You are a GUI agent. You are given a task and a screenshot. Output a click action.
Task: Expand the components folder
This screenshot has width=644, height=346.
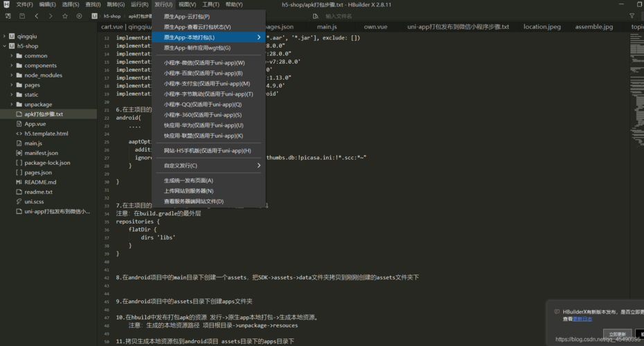point(12,65)
